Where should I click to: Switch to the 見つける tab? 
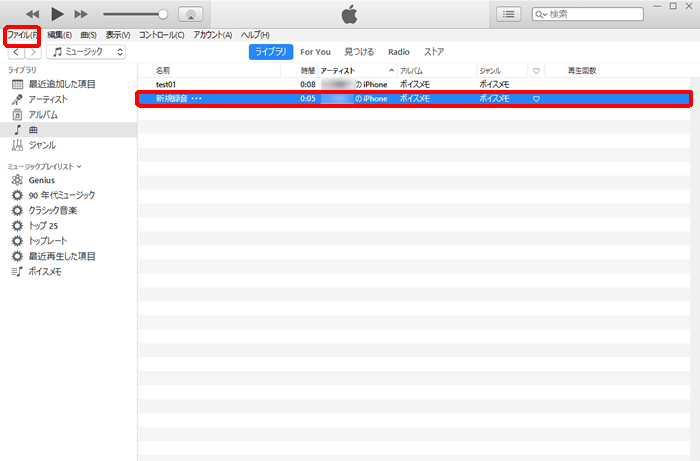click(x=359, y=52)
